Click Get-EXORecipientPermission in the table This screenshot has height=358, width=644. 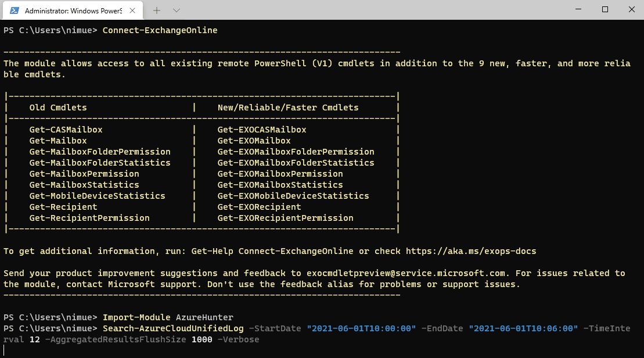coord(285,218)
